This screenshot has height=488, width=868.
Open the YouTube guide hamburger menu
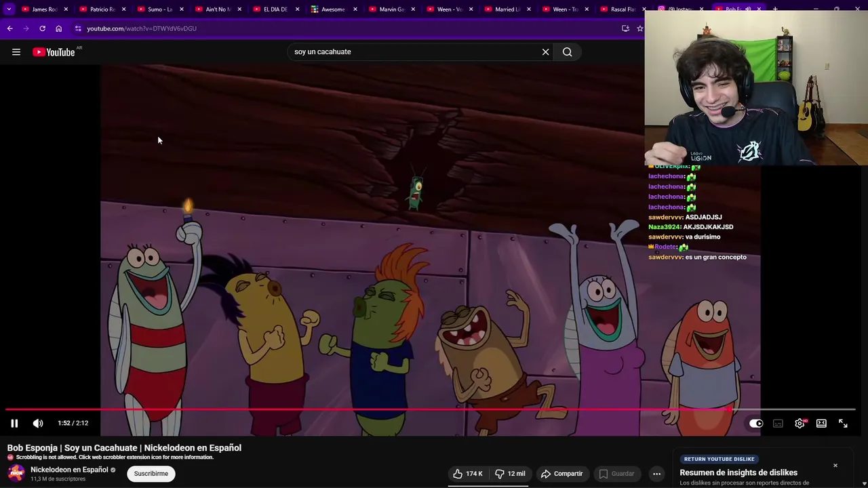[x=16, y=52]
